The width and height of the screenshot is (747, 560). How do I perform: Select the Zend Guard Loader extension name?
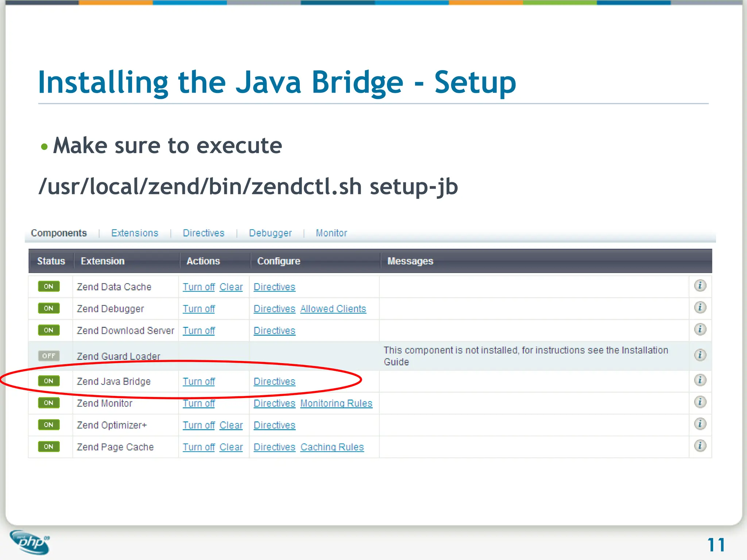(119, 356)
